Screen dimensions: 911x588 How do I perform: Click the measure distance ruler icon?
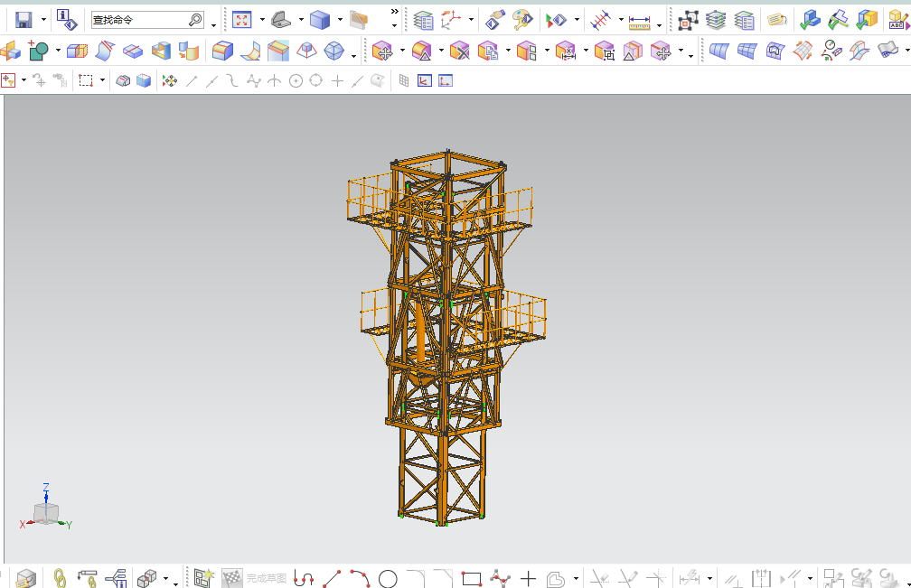639,22
